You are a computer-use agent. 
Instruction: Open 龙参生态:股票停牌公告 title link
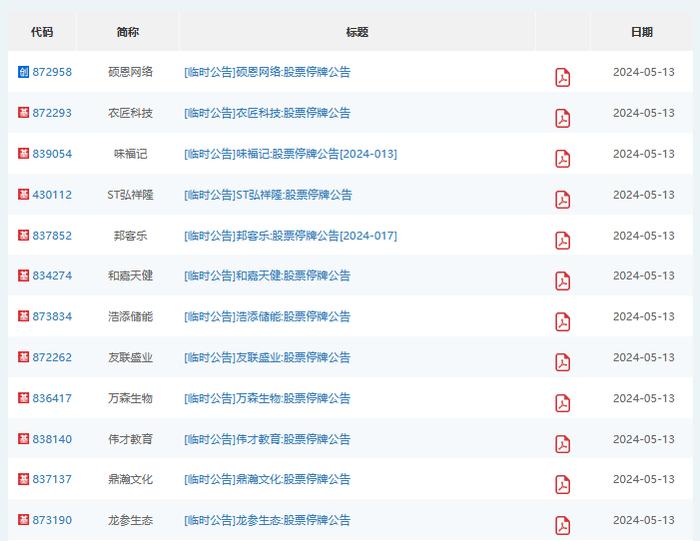tap(267, 520)
